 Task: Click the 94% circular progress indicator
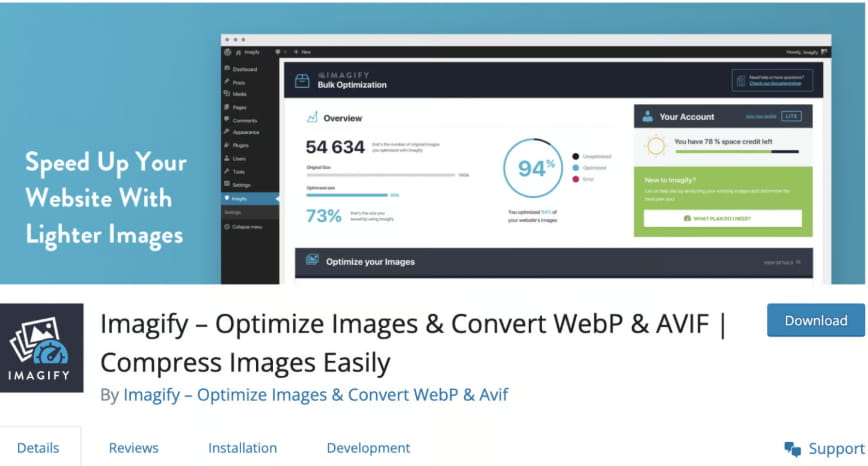pos(533,168)
